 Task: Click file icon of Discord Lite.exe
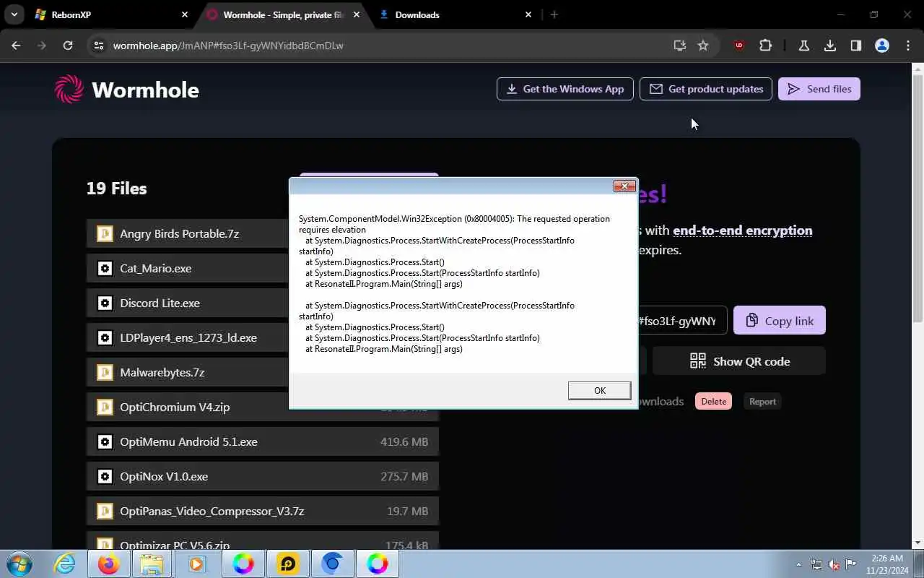click(105, 303)
